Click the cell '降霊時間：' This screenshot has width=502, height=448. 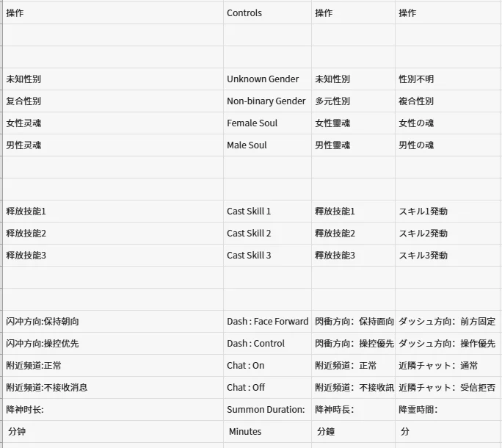tap(448, 410)
